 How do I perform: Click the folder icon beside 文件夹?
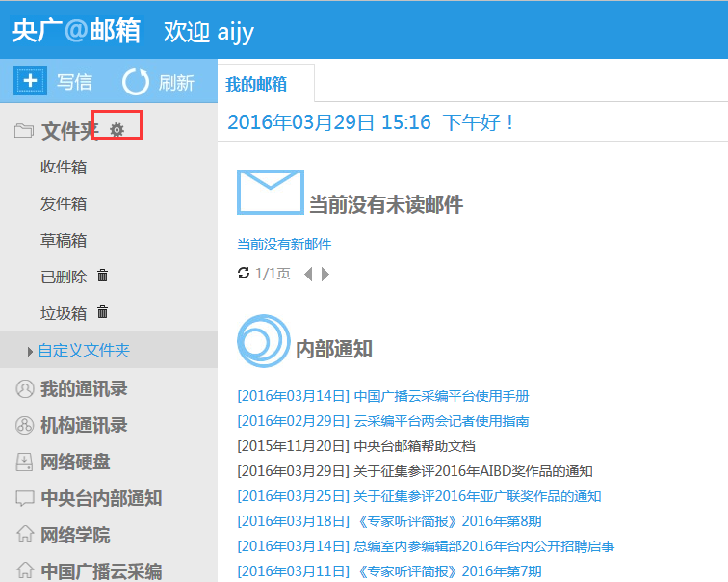coord(24,131)
